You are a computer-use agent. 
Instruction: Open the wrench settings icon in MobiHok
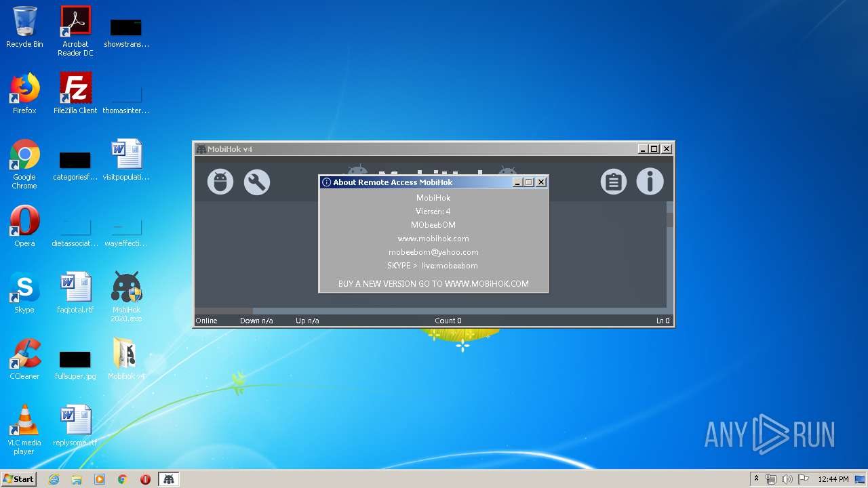click(257, 182)
